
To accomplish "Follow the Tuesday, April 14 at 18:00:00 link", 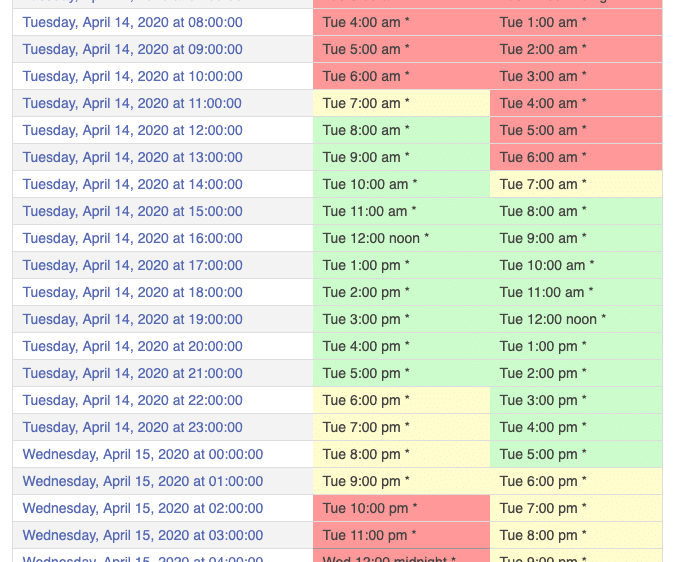I will [132, 292].
